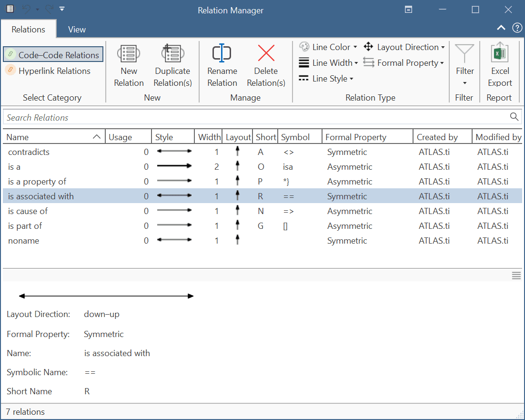Click Formal Property value 'Symmetric' in details
The image size is (525, 420).
[103, 334]
